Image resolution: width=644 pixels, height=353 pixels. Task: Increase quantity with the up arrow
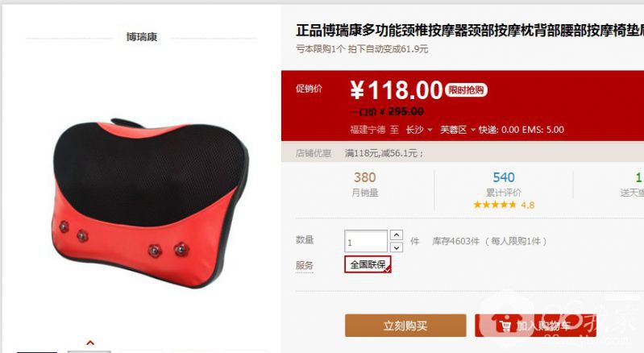(397, 235)
